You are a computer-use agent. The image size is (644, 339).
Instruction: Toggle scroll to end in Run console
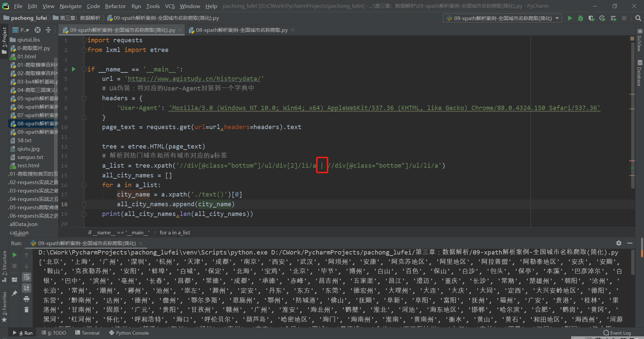pos(27,288)
